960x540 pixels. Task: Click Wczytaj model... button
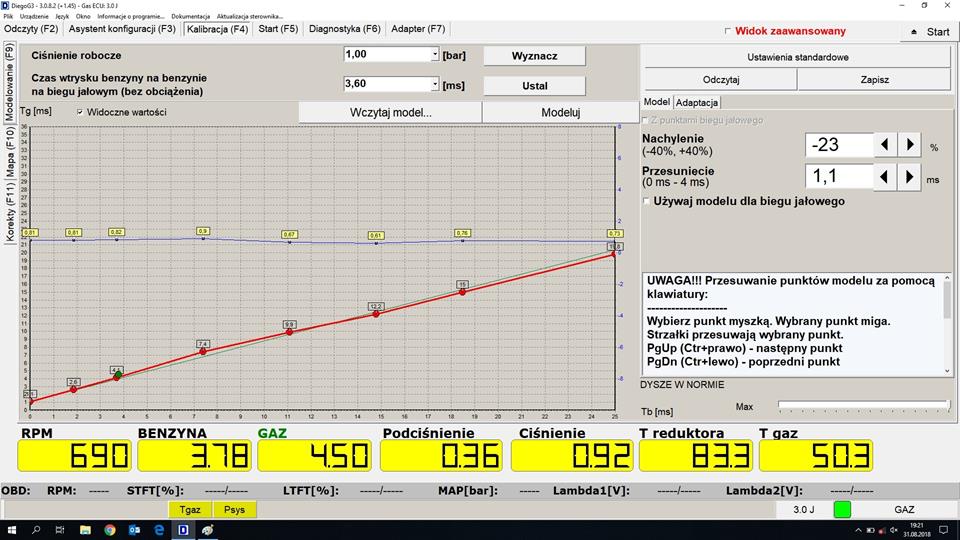pyautogui.click(x=391, y=113)
